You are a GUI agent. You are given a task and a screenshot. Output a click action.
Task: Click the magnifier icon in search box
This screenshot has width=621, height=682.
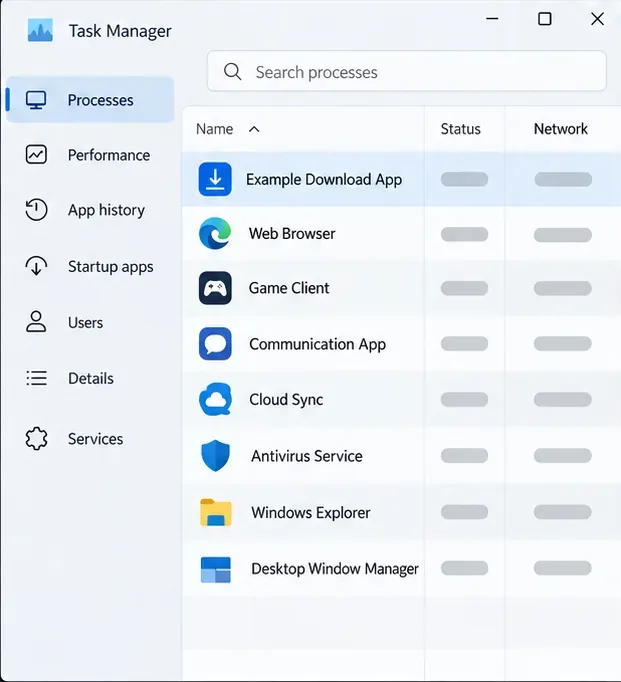[x=233, y=71]
